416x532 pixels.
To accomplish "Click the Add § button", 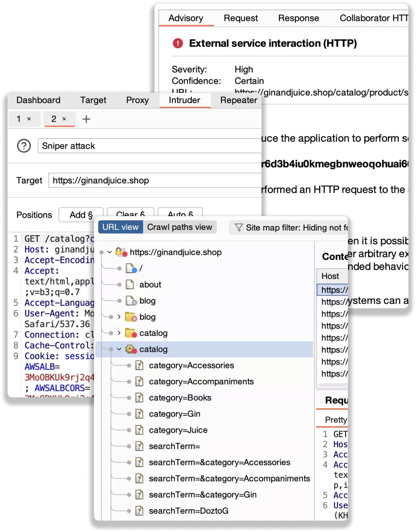I will pyautogui.click(x=81, y=215).
